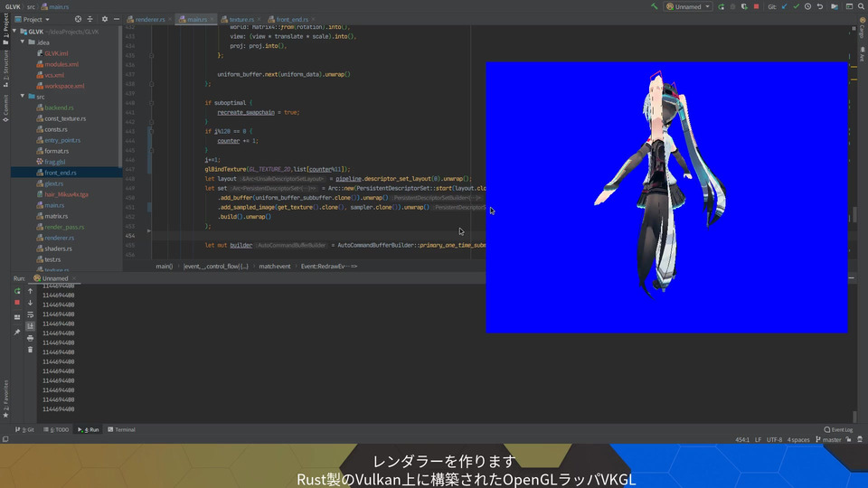Stop the process in Run panel
The height and width of the screenshot is (488, 868).
[17, 303]
